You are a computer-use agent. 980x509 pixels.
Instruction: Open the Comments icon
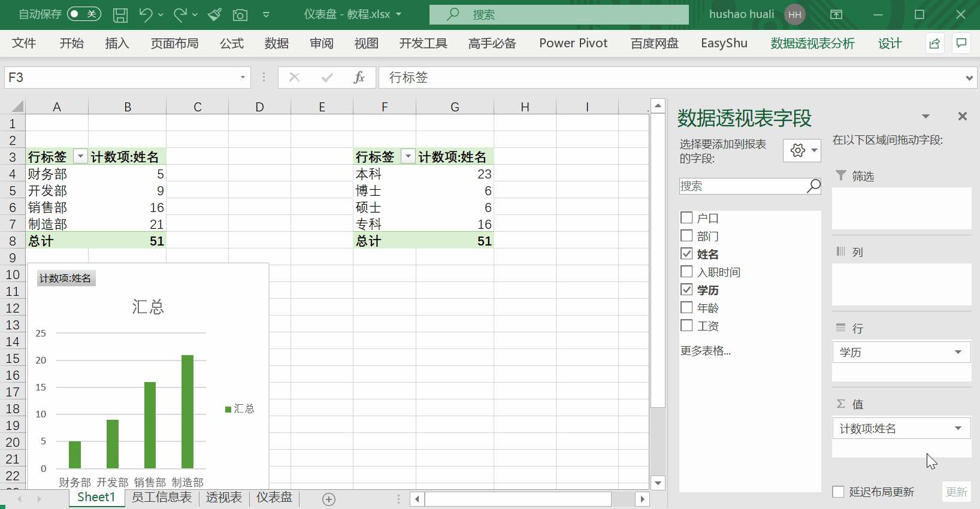(961, 44)
